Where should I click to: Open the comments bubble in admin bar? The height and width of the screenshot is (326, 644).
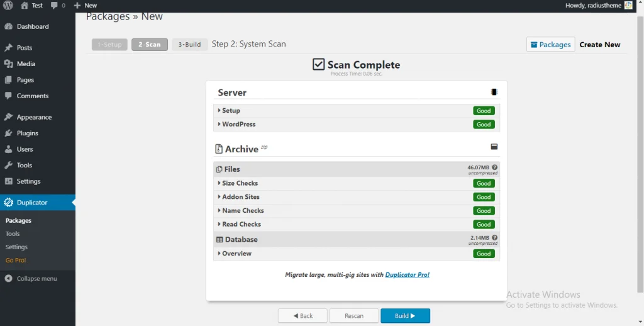click(58, 5)
